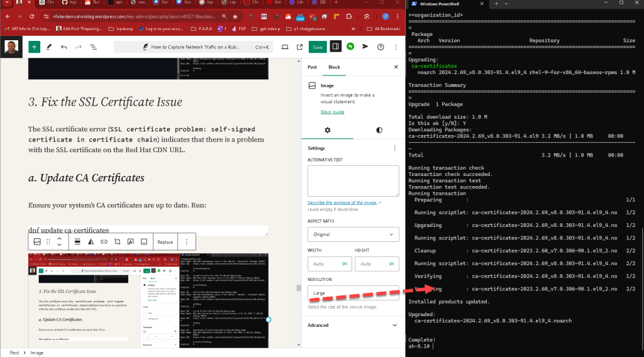The image size is (644, 357).
Task: Toggle the Settings sidebar panel button
Action: pyautogui.click(x=336, y=47)
